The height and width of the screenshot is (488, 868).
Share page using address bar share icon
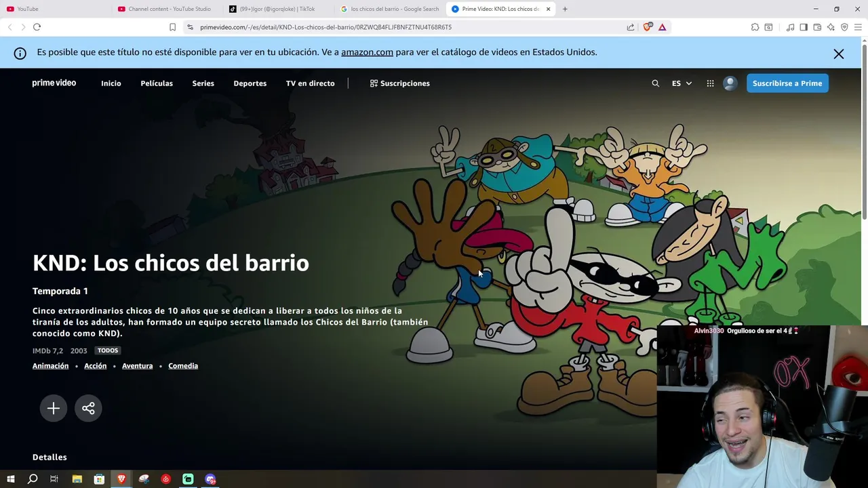click(631, 27)
